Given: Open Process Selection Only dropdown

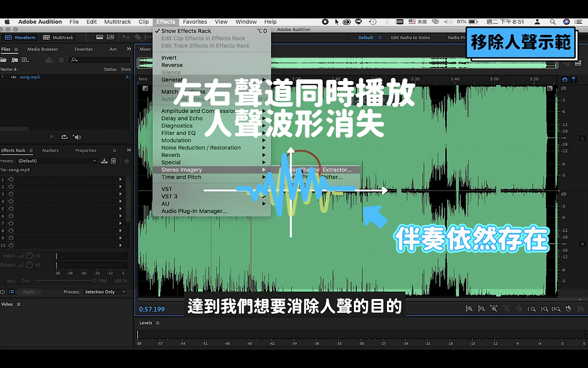Looking at the screenshot, I should pyautogui.click(x=106, y=292).
